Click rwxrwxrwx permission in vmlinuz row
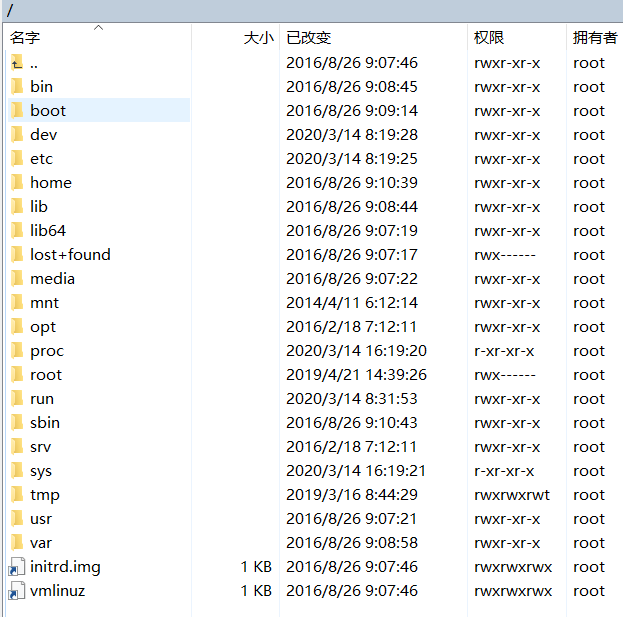The width and height of the screenshot is (623, 617). (x=513, y=591)
